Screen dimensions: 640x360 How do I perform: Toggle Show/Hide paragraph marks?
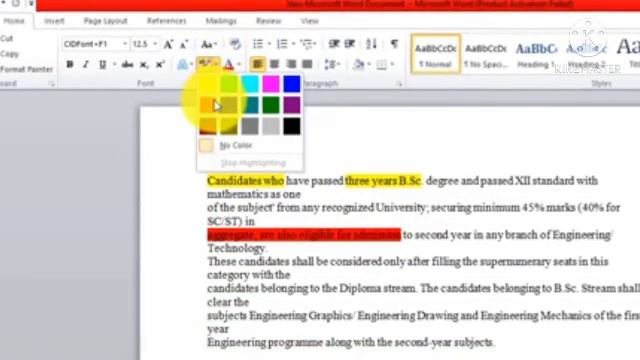click(394, 44)
